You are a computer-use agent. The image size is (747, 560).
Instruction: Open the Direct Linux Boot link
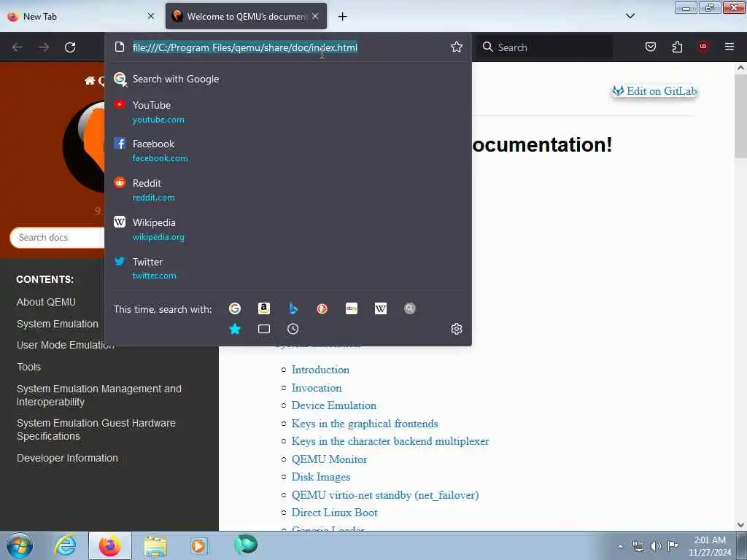334,513
